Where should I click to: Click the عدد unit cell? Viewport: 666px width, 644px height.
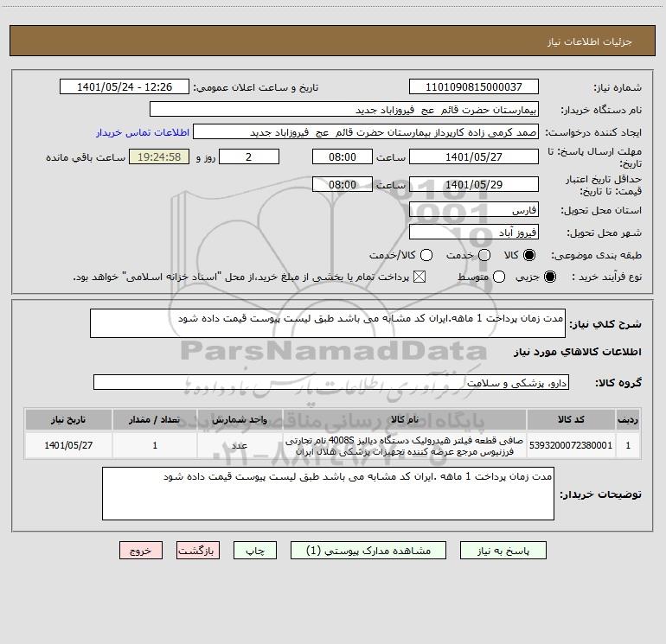(x=240, y=445)
